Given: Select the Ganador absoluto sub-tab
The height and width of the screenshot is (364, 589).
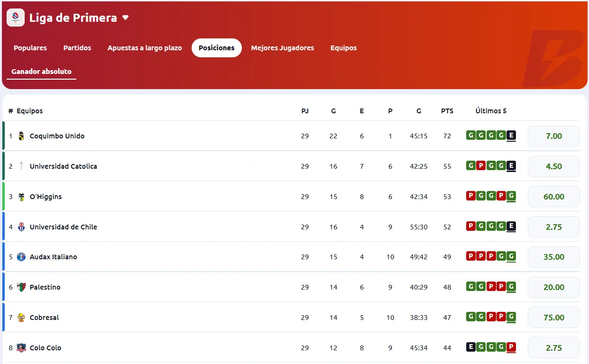Looking at the screenshot, I should [x=41, y=72].
